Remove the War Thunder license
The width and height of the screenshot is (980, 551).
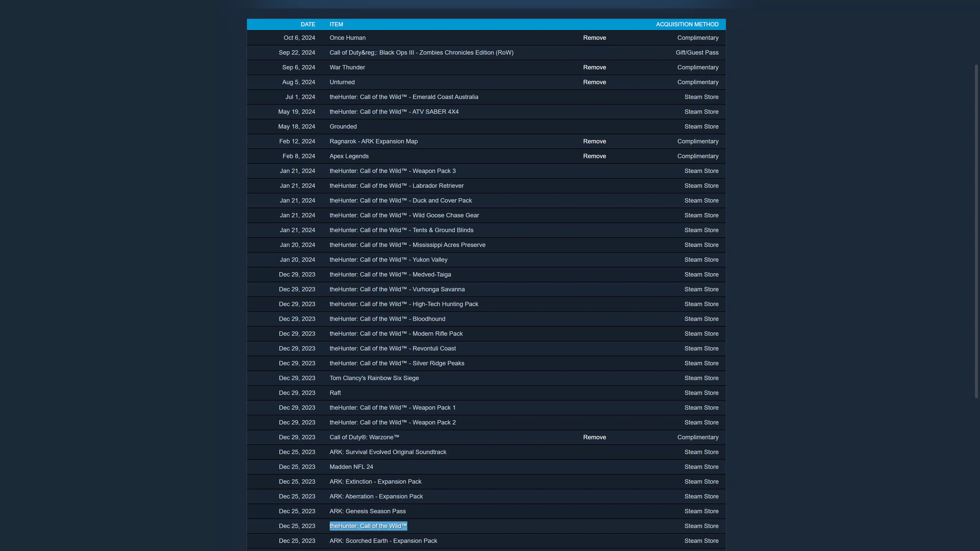coord(594,67)
